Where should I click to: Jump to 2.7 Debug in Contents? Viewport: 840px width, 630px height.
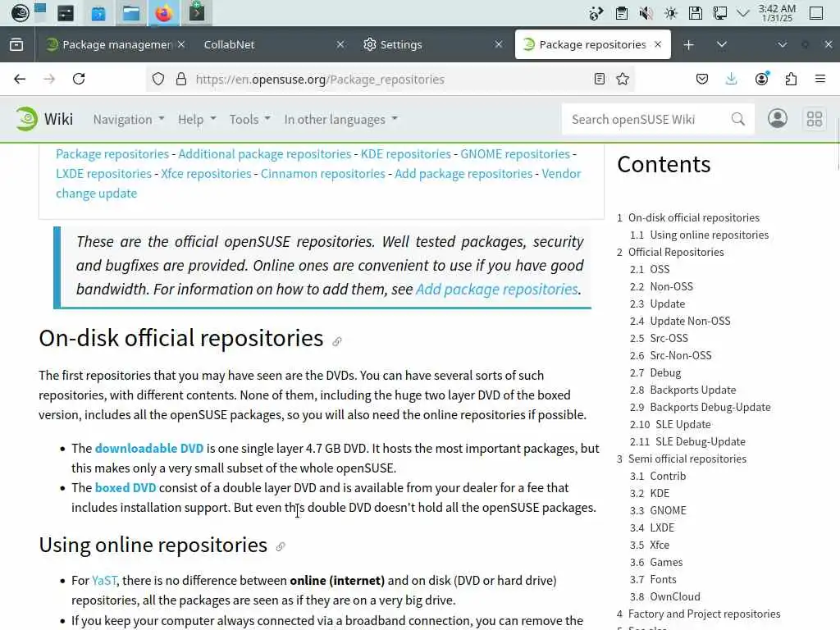coord(665,373)
